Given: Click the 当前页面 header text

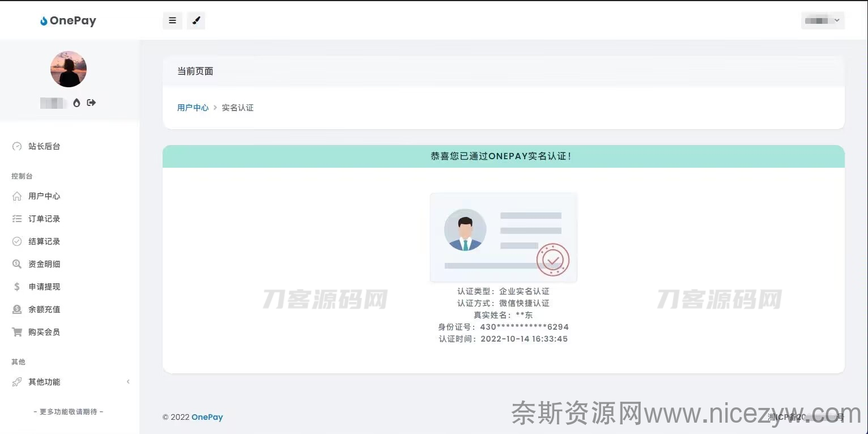Looking at the screenshot, I should (195, 71).
